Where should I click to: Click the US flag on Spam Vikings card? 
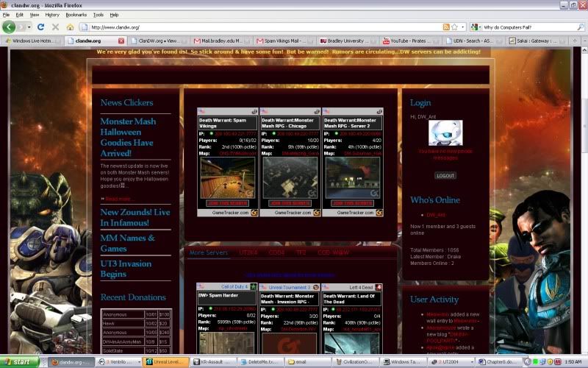(x=201, y=112)
